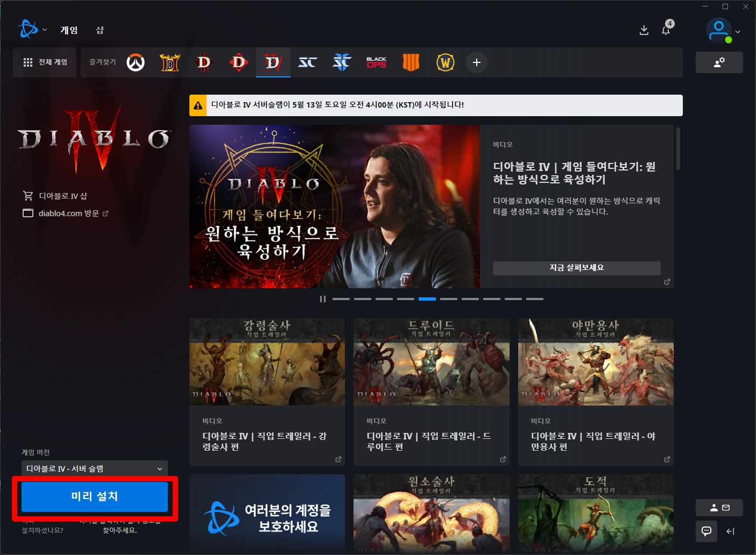Collapse the social panel arrow
This screenshot has width=756, height=555.
pos(730,531)
